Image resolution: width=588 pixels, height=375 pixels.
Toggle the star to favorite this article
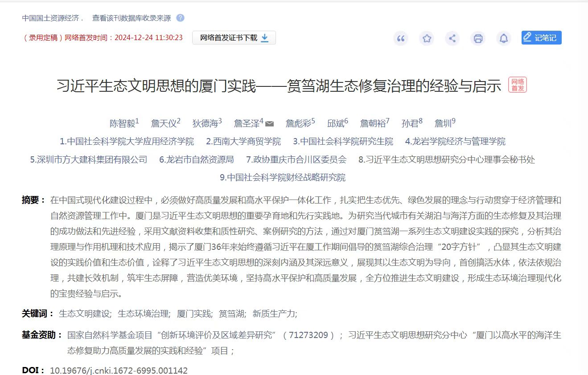click(426, 39)
